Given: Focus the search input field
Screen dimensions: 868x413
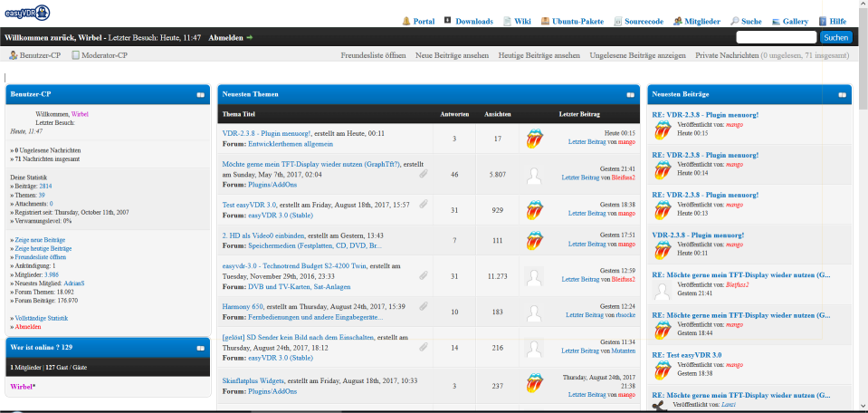Looking at the screenshot, I should [x=776, y=38].
